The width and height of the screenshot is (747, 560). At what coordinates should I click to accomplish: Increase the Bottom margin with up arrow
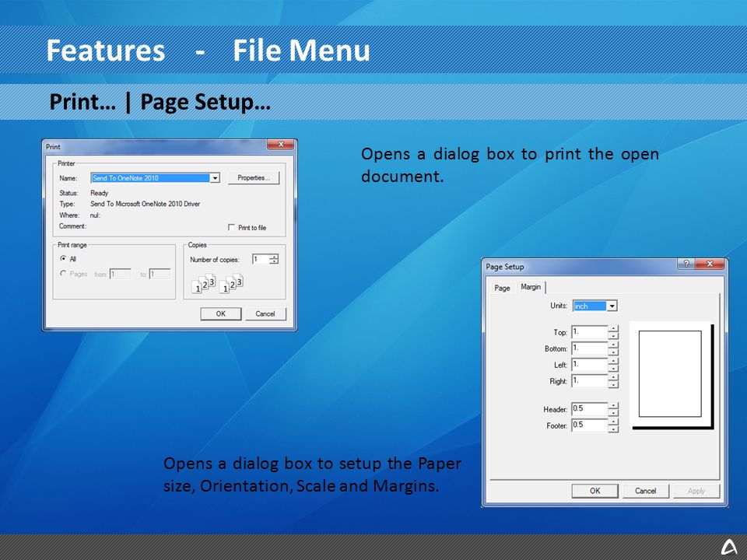click(614, 345)
